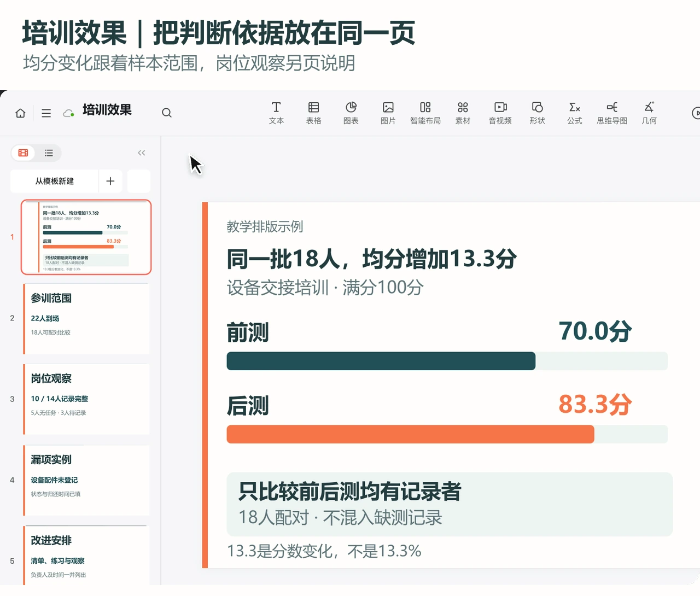Viewport: 700px width, 596px height.
Task: Go to the home page icon
Action: coord(21,113)
